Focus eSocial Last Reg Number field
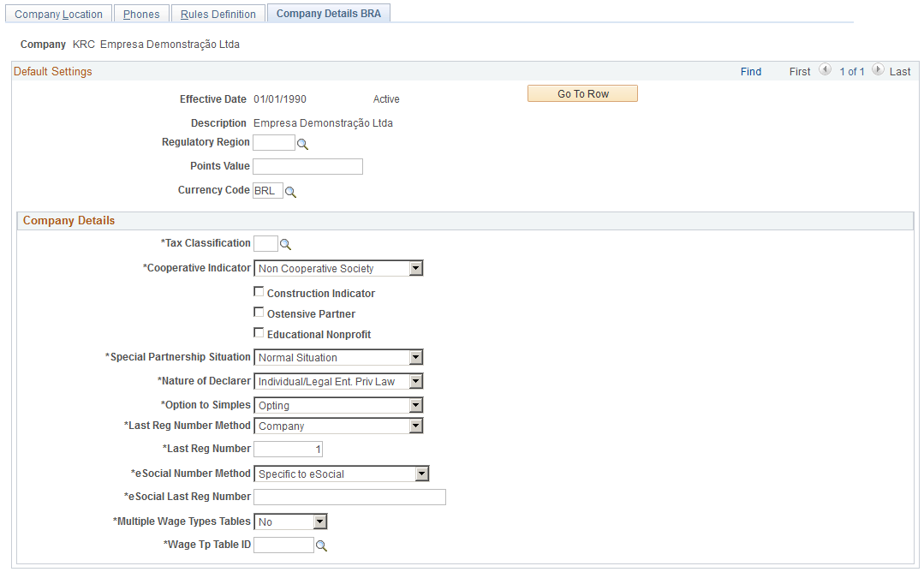Viewport: 924px width, 572px height. point(350,498)
